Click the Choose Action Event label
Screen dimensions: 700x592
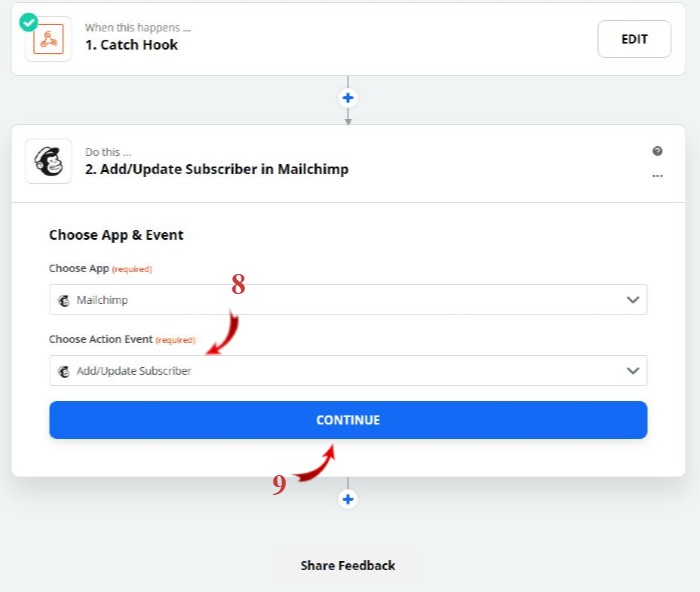tap(101, 339)
